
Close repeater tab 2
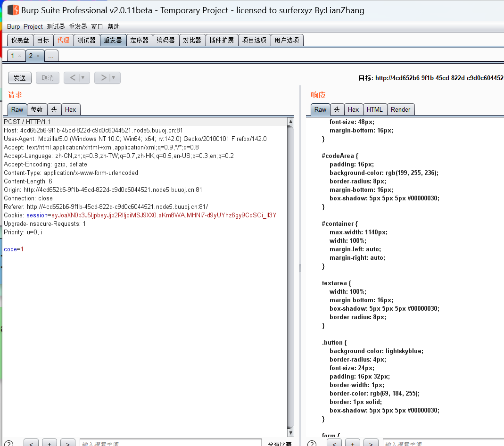(38, 56)
